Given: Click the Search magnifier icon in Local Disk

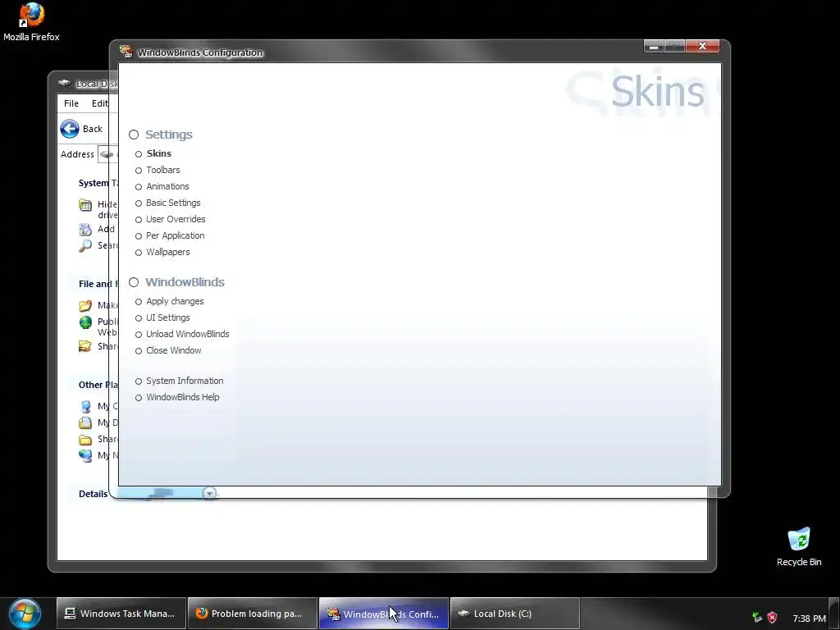Looking at the screenshot, I should (85, 246).
